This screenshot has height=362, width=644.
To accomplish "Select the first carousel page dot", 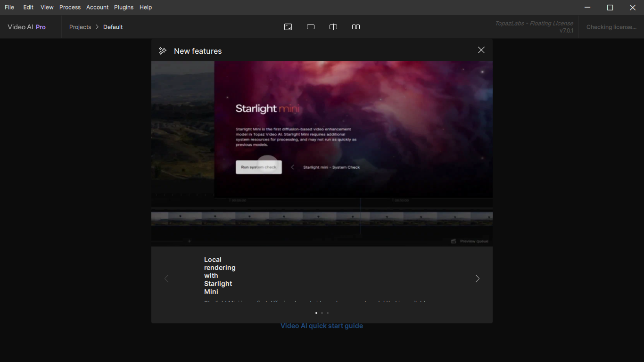I will point(316,313).
